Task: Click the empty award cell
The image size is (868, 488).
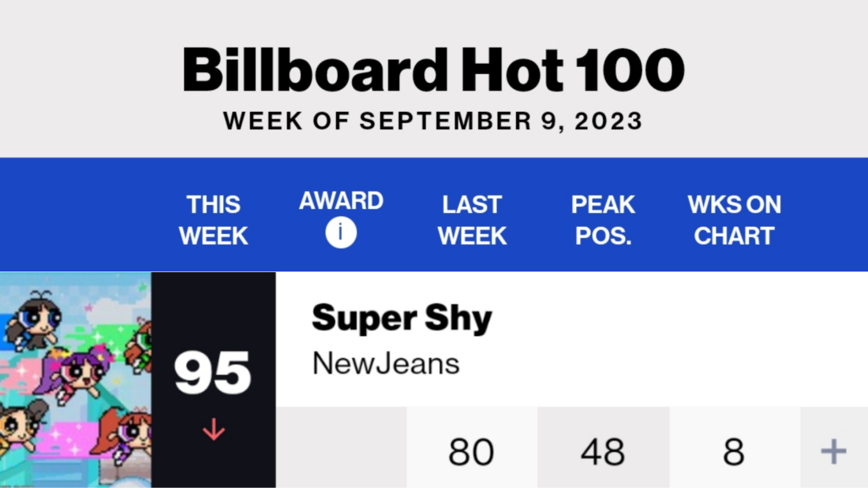Action: pos(341,447)
